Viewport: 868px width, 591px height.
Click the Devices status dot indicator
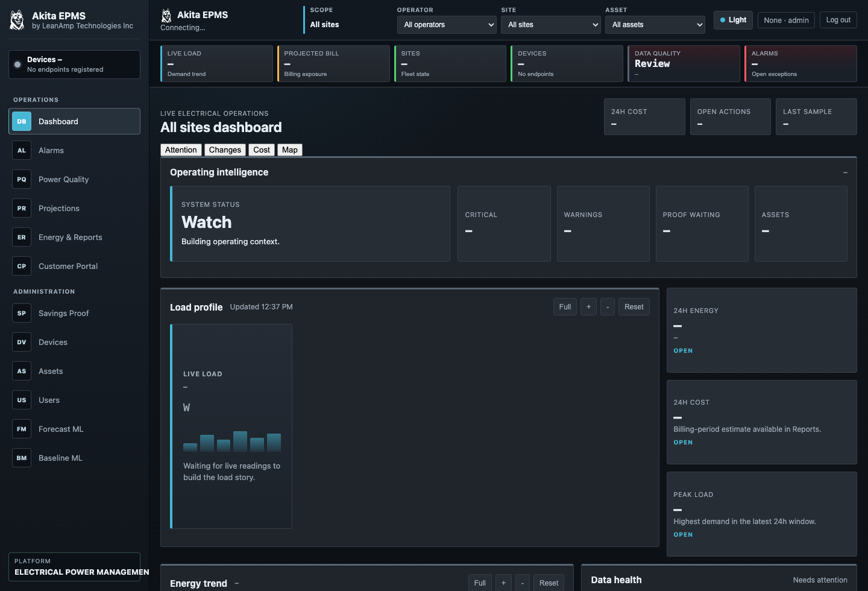[17, 65]
